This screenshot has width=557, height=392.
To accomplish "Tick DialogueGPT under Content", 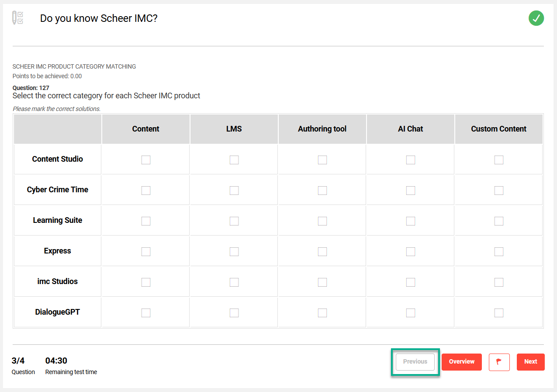I will click(x=146, y=313).
